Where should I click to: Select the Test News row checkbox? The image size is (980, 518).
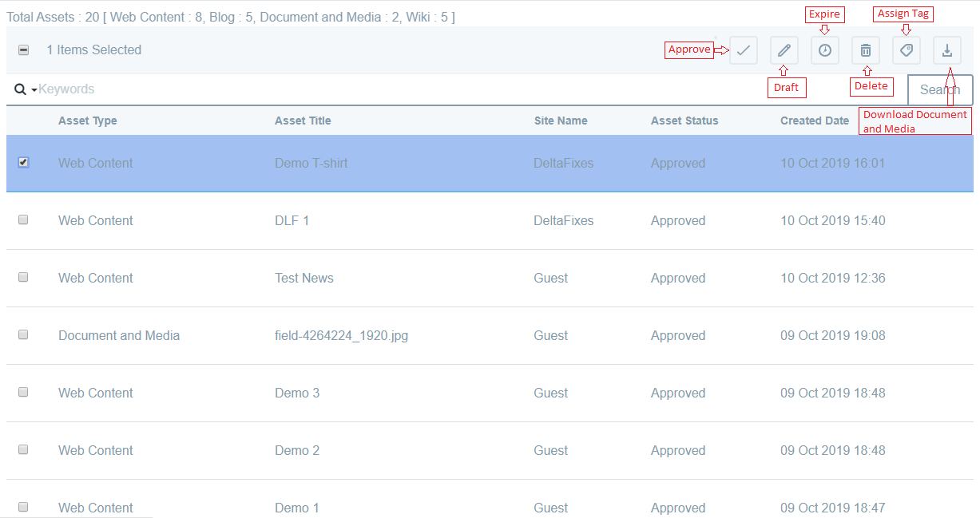click(23, 277)
